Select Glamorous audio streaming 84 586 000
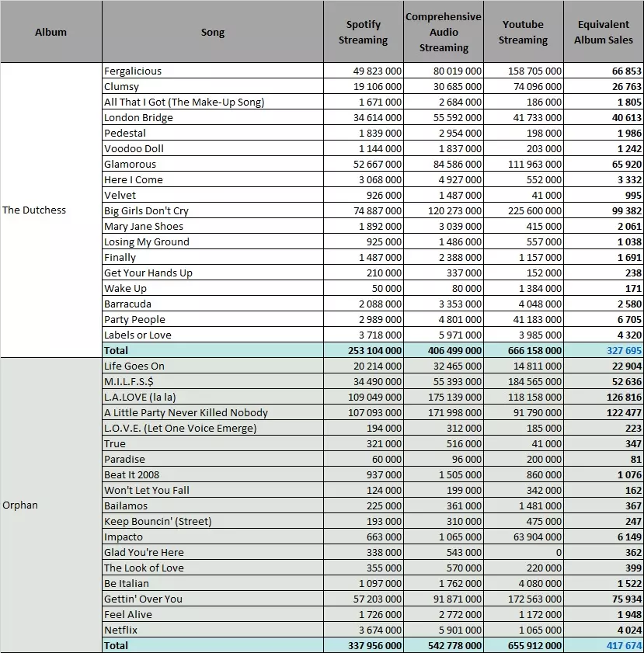Image resolution: width=644 pixels, height=653 pixels. pos(444,164)
